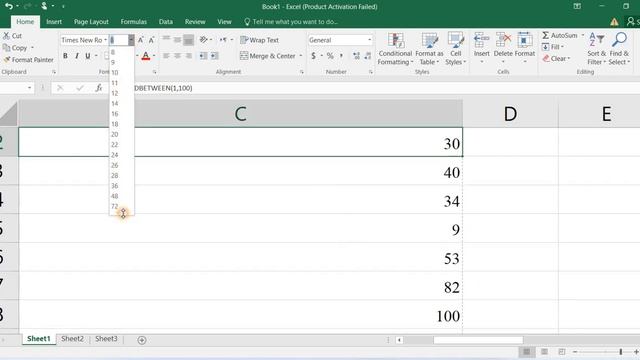This screenshot has width=640, height=360.
Task: Expand the Fill dropdown
Action: coord(562,47)
